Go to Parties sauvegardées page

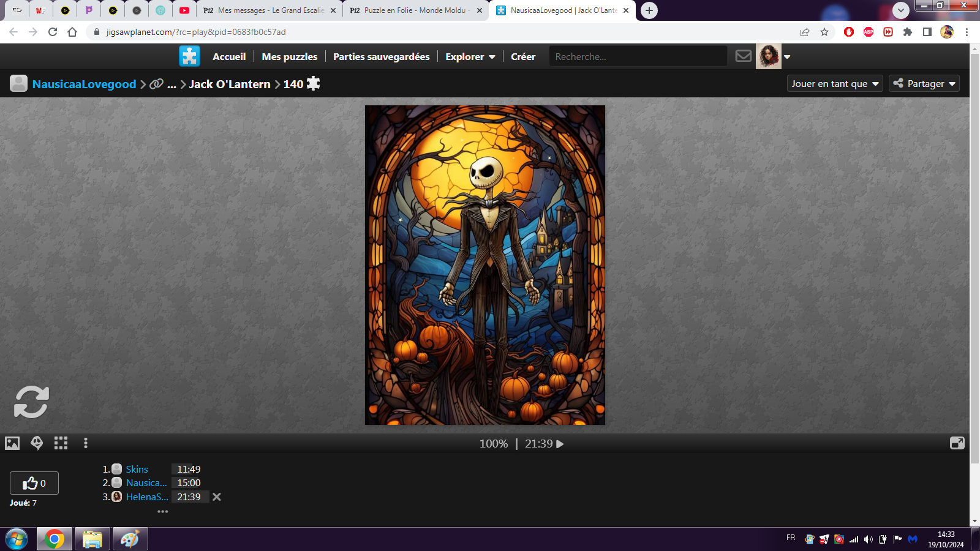point(381,56)
